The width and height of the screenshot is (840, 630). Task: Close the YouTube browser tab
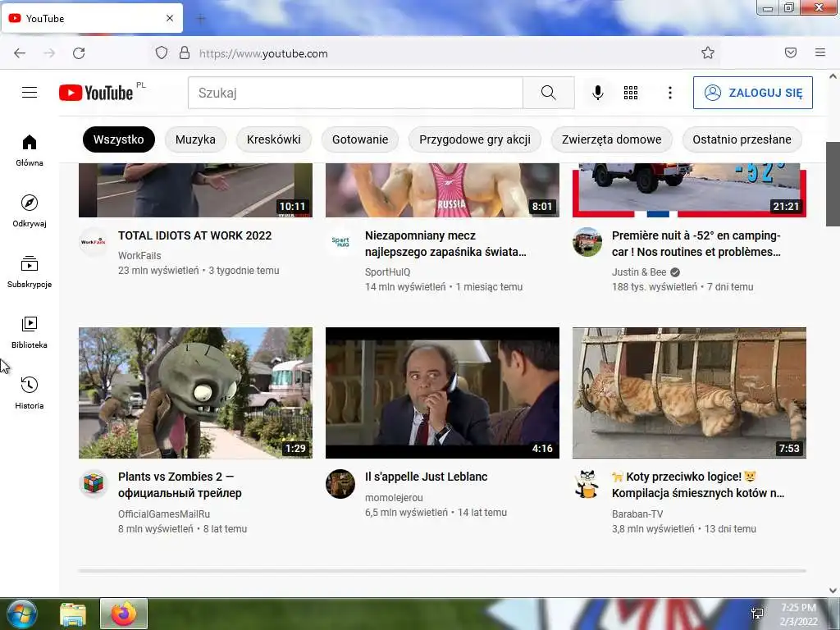click(x=170, y=18)
